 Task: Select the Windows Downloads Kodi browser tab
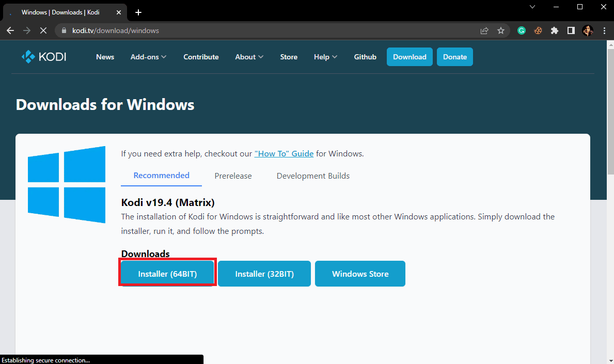(x=65, y=12)
